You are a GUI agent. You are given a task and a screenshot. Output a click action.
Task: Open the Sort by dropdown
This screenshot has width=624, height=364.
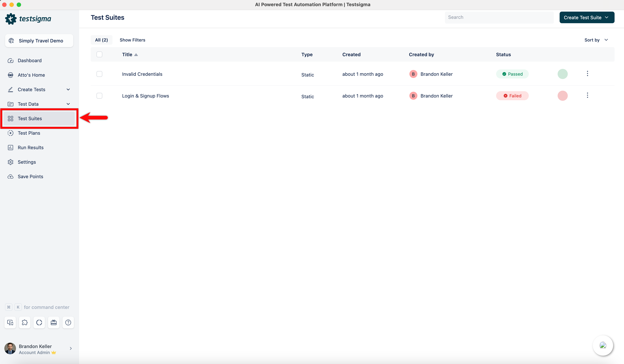click(595, 40)
